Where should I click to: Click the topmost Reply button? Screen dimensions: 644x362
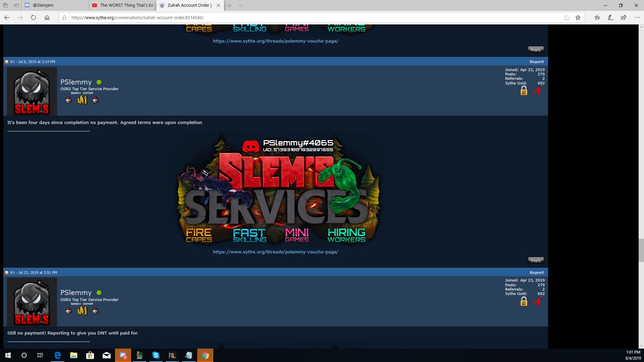(536, 49)
